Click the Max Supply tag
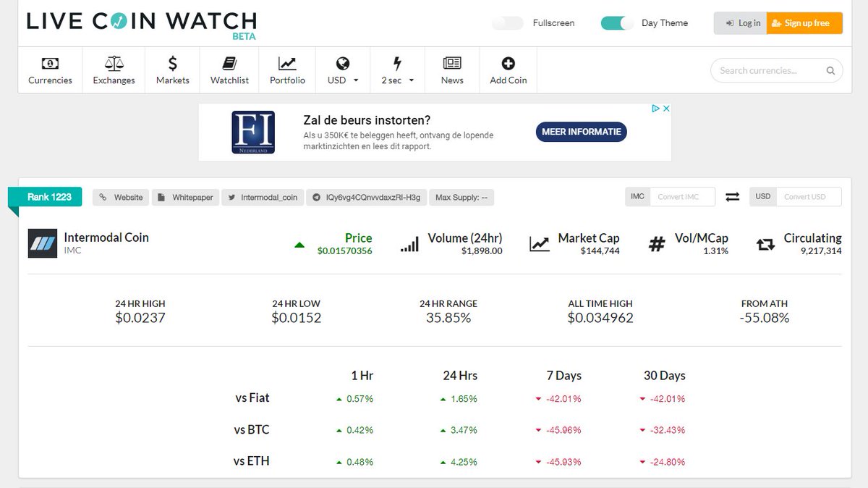 [x=461, y=197]
